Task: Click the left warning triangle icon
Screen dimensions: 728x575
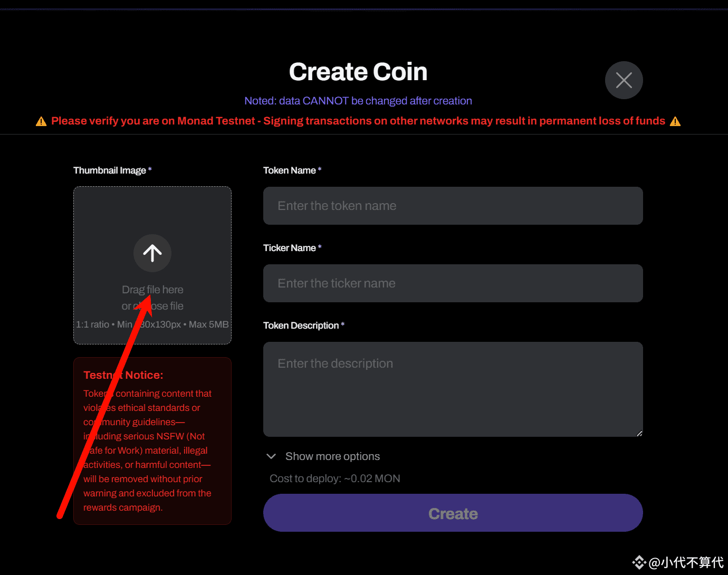Action: click(41, 121)
